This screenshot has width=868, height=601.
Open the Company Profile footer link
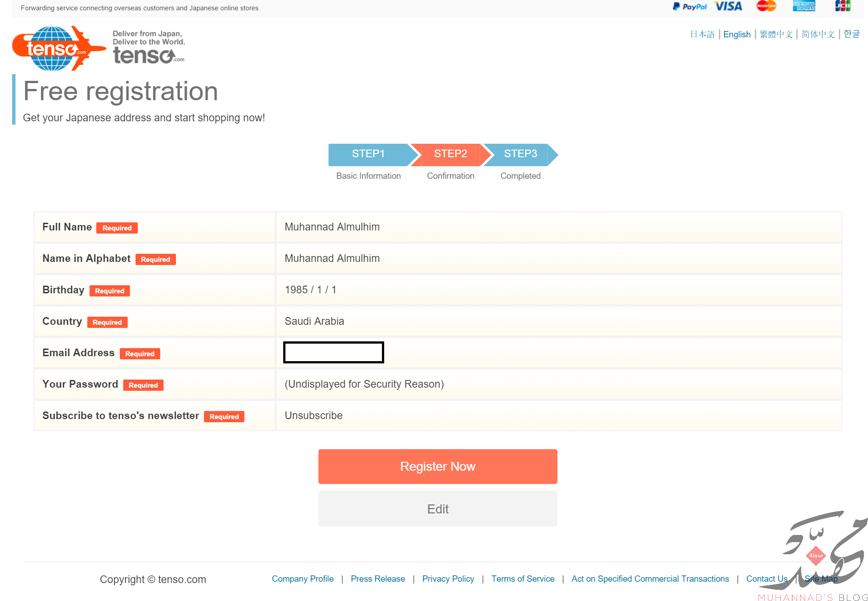tap(302, 579)
